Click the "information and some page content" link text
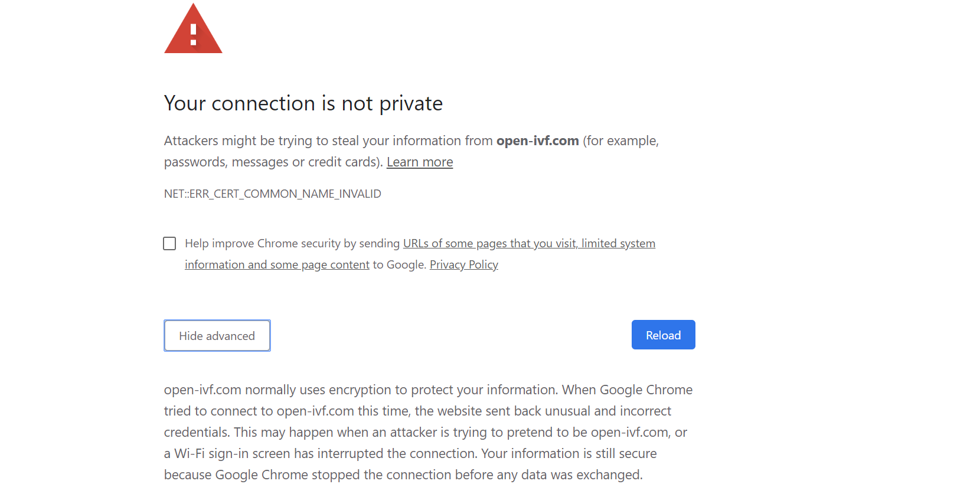 coord(277,265)
